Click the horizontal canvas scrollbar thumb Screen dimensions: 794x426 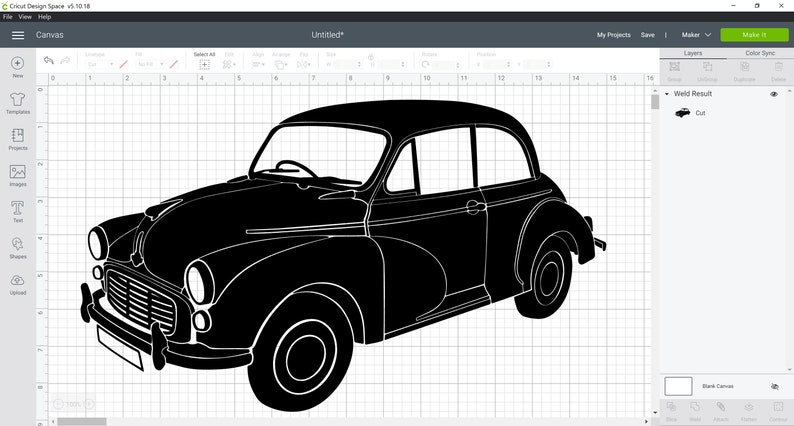(82, 421)
